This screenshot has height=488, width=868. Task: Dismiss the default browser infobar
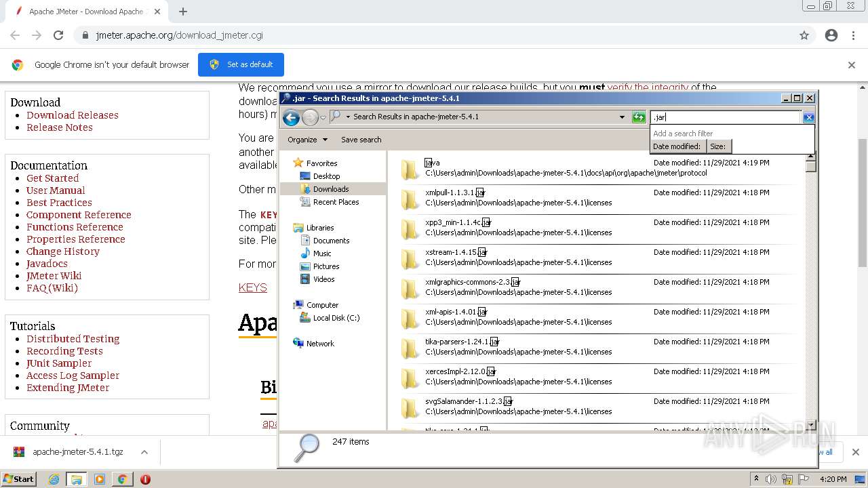852,65
